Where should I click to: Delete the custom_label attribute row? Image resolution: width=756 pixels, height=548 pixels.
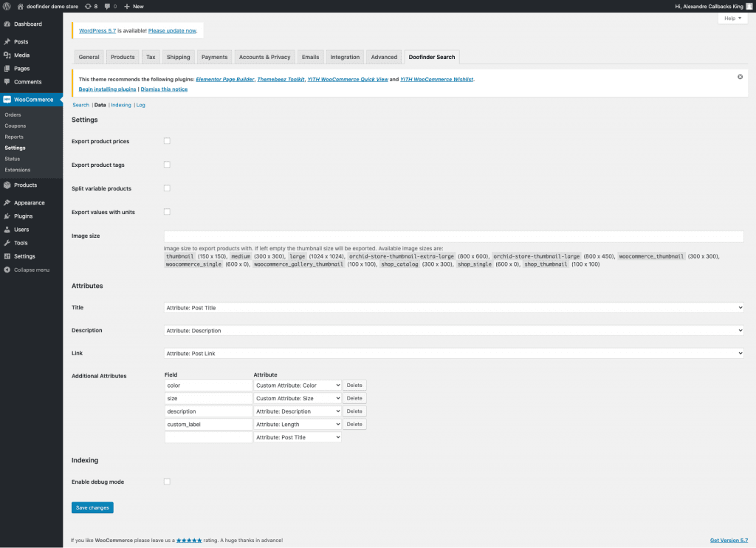coord(354,424)
